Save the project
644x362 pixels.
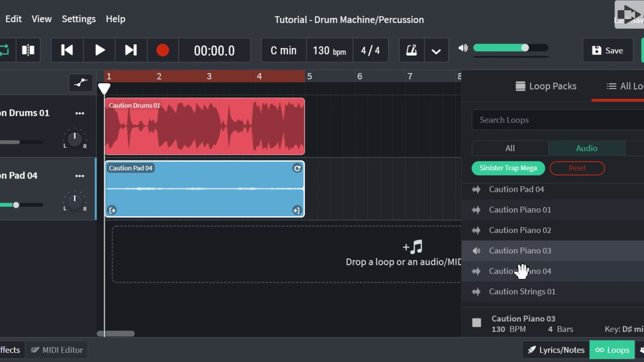pos(608,50)
